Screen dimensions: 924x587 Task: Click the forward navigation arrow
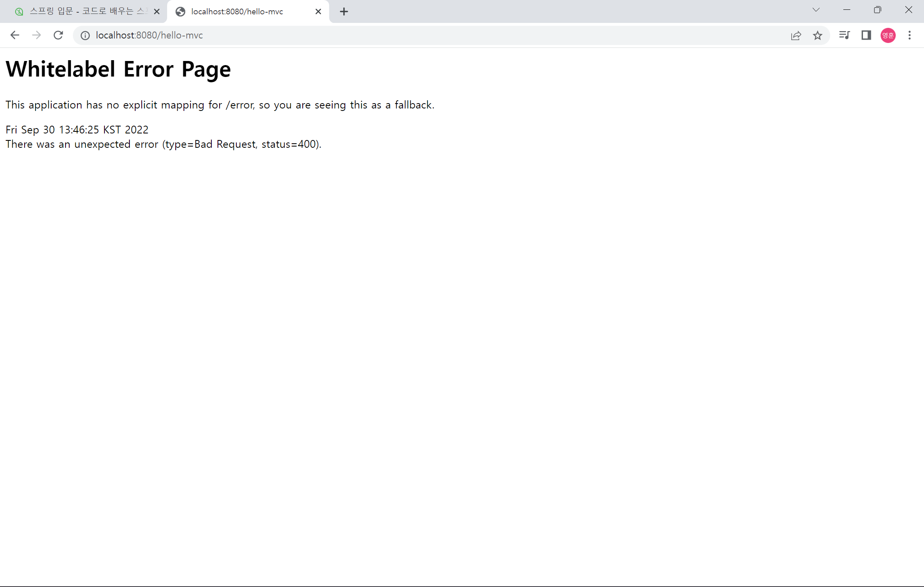pyautogui.click(x=36, y=35)
